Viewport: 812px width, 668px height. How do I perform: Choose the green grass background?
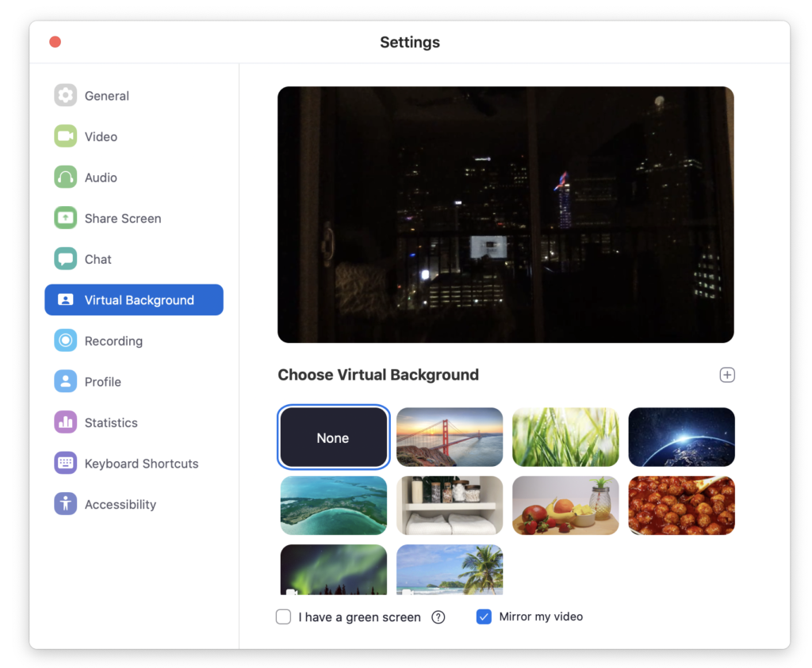pyautogui.click(x=565, y=437)
